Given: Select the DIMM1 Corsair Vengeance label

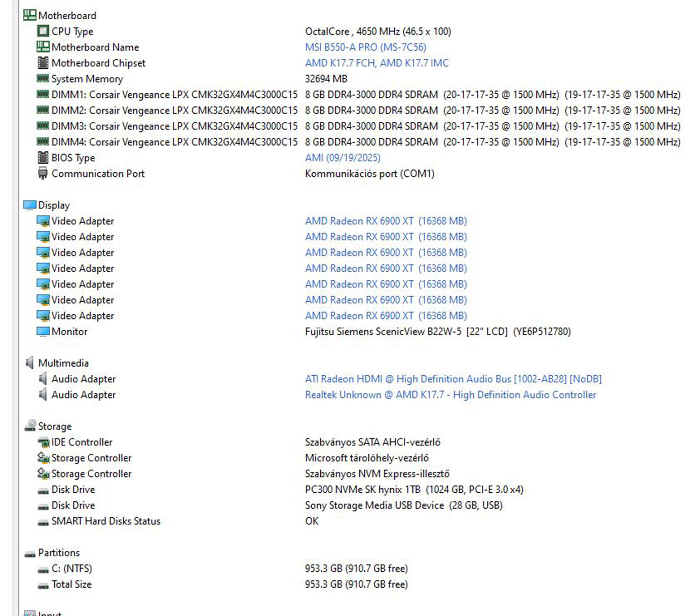Looking at the screenshot, I should point(175,95).
